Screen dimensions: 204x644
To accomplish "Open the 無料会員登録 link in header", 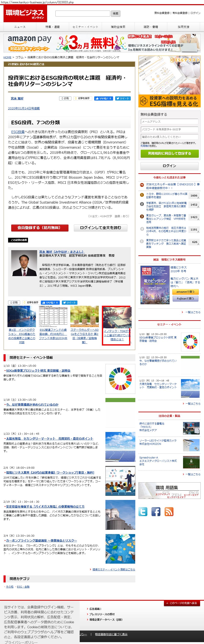I will [162, 13].
